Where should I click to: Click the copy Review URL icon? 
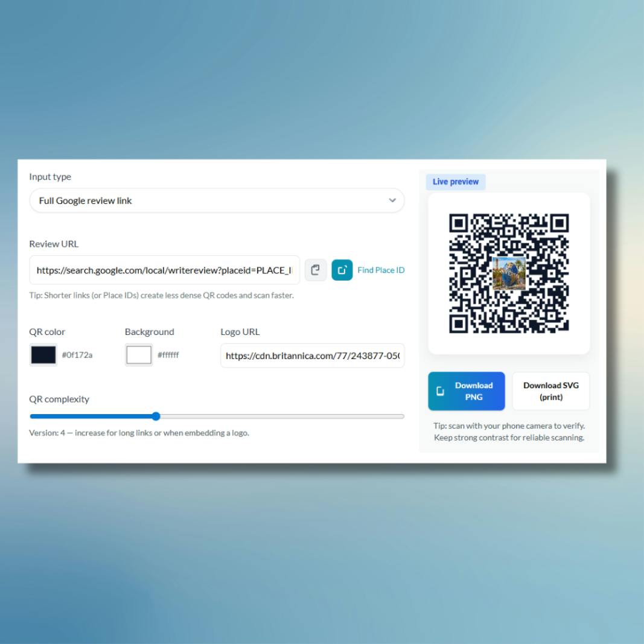tap(316, 270)
